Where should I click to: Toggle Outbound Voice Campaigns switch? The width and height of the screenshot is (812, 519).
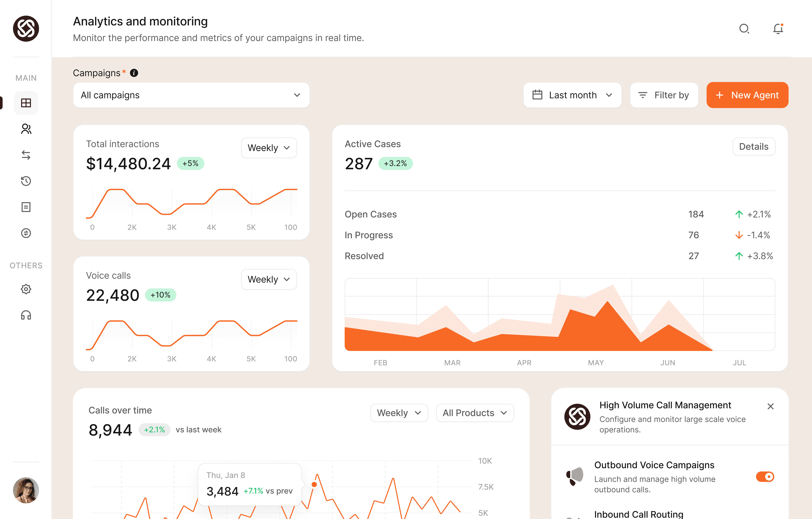(x=765, y=477)
